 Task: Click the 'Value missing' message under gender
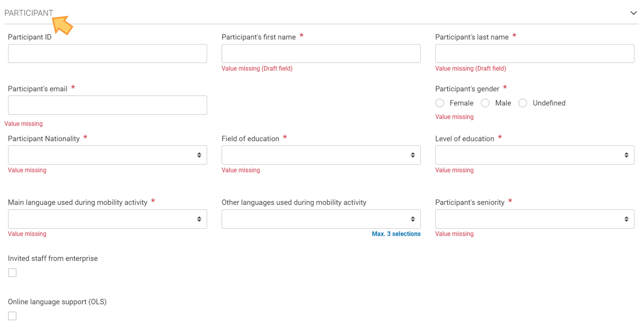click(454, 117)
